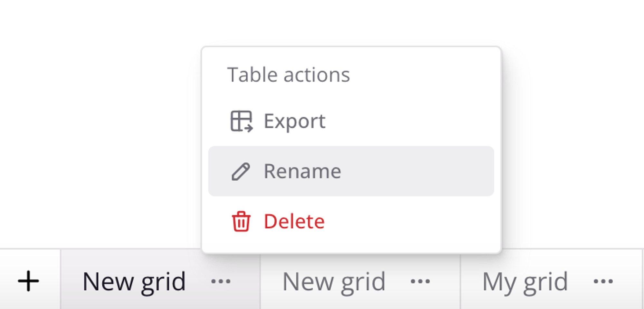The image size is (644, 309).
Task: Open options dots on inactive New grid tab
Action: (x=420, y=282)
